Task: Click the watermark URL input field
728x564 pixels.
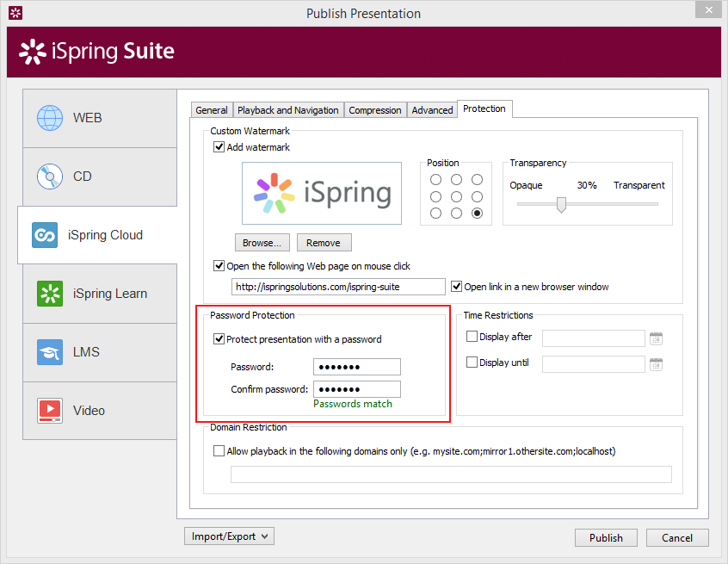Action: (338, 287)
